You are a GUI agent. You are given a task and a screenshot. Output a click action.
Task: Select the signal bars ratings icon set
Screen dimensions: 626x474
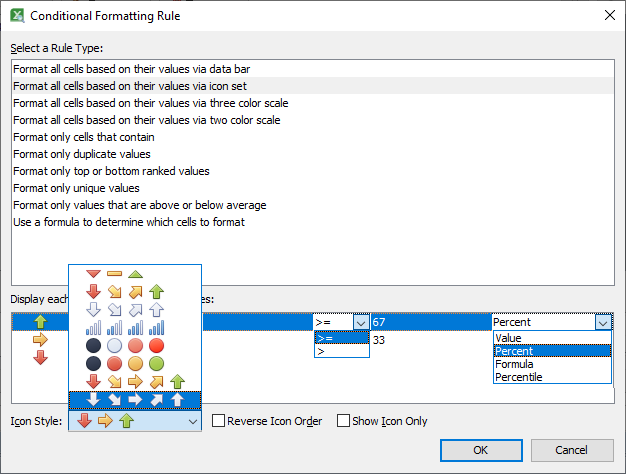124,328
